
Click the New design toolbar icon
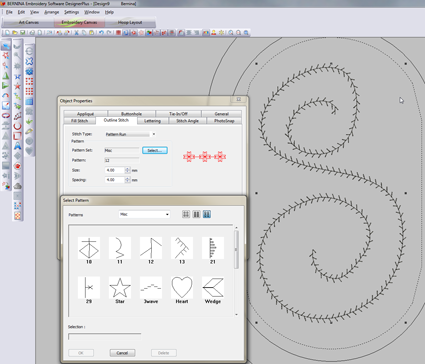pyautogui.click(x=7, y=33)
